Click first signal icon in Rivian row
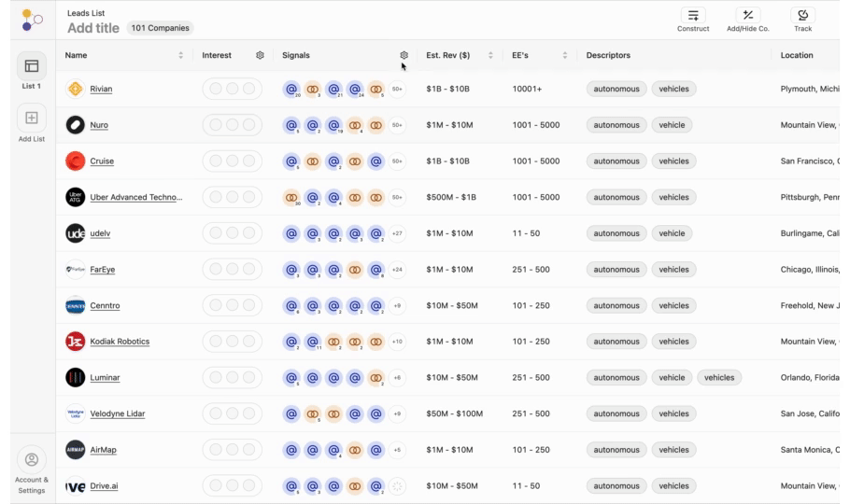 tap(291, 89)
